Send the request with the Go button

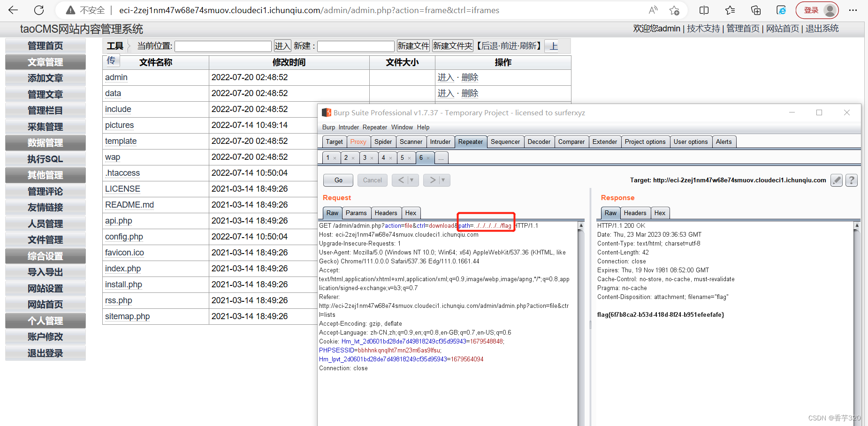pos(338,180)
